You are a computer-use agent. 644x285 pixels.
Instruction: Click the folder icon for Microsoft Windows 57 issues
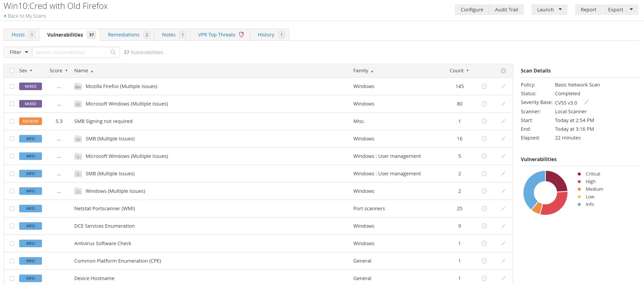(x=78, y=104)
